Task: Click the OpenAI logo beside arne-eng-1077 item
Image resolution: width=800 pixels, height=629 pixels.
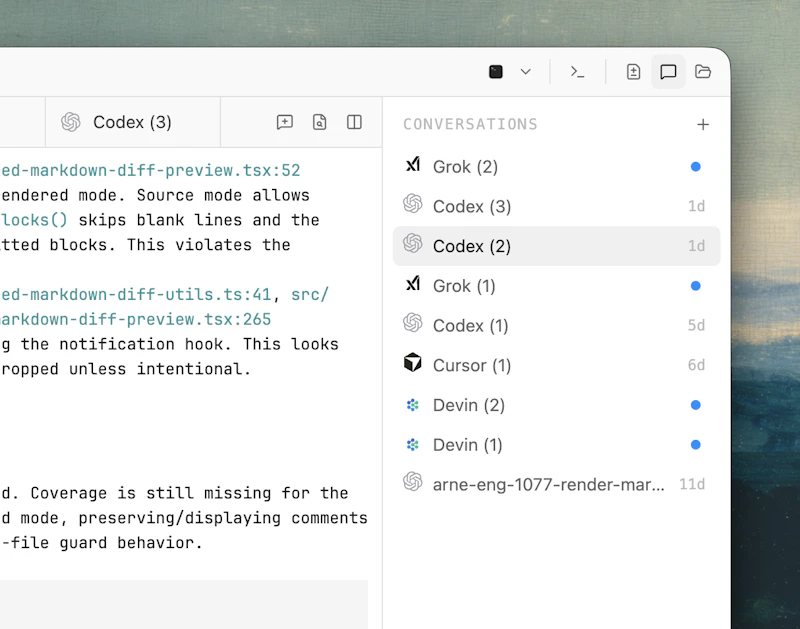Action: click(413, 482)
